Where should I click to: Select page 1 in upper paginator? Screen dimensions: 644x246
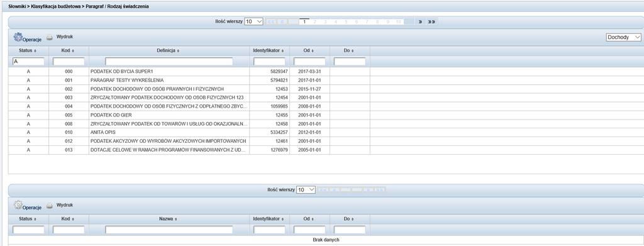pyautogui.click(x=304, y=22)
